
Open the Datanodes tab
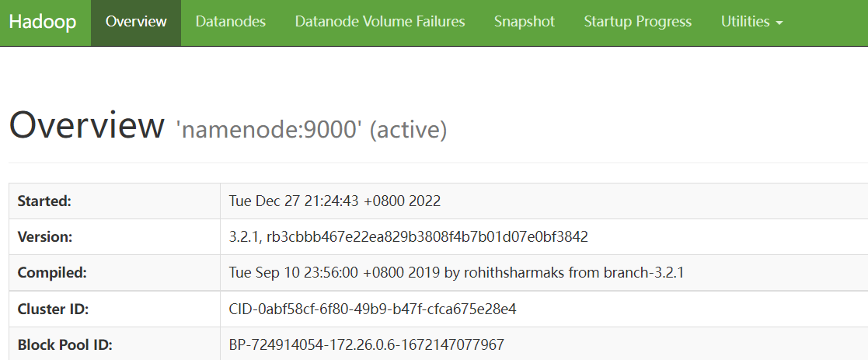(x=231, y=22)
